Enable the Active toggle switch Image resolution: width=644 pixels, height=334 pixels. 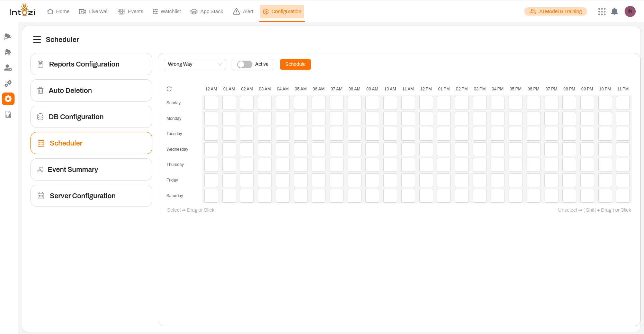pos(244,64)
